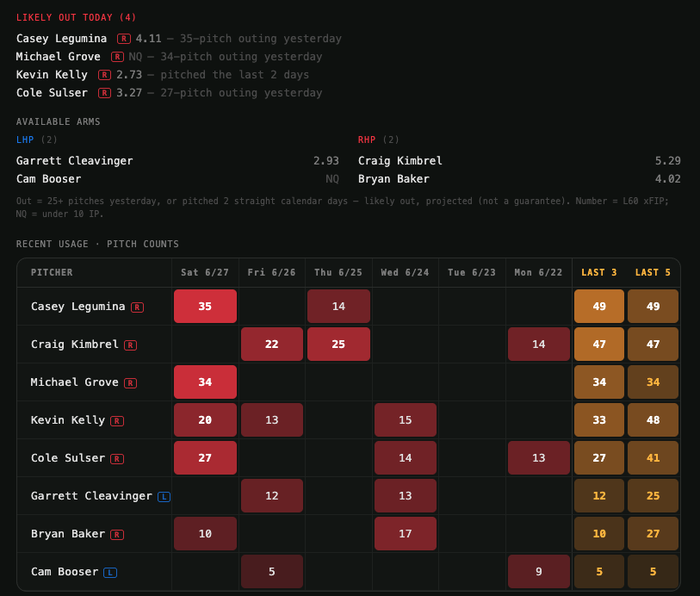Click the LAST 3 column header
Viewport: 700px width, 596px height.
[599, 272]
